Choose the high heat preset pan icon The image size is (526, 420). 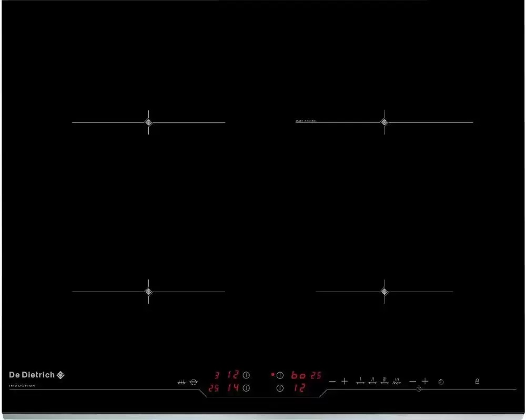[x=385, y=381]
